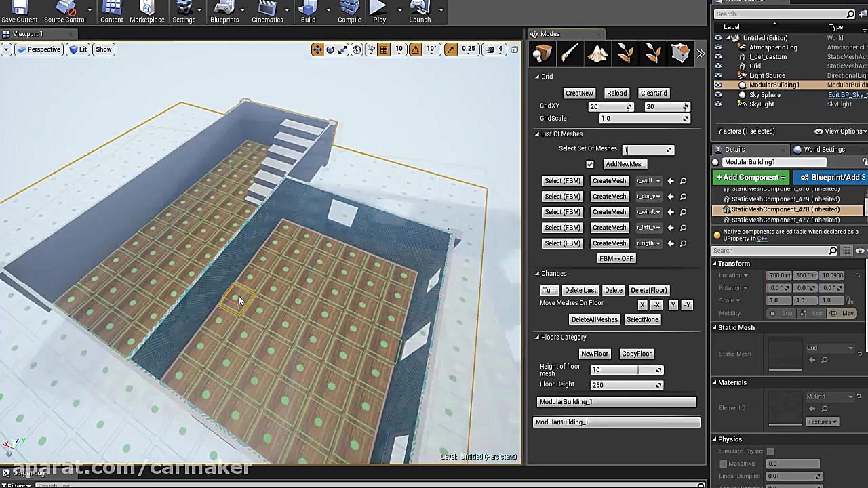The width and height of the screenshot is (868, 488).
Task: Open the r_wind mesh asset dropdown
Action: pos(649,212)
